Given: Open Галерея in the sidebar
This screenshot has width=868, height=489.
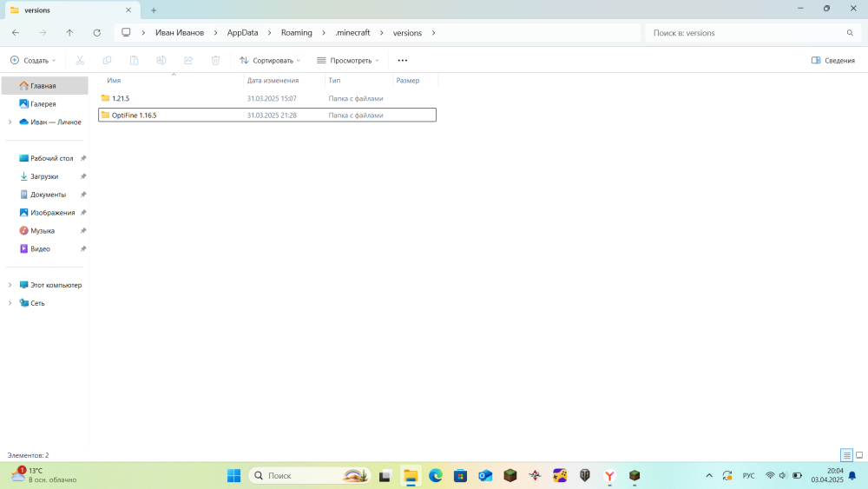Looking at the screenshot, I should tap(45, 103).
